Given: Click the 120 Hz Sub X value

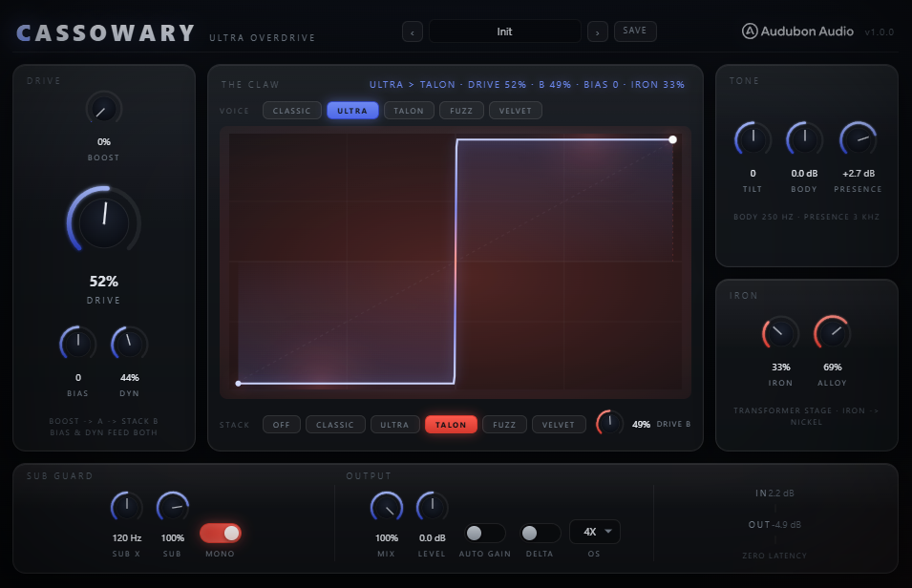Looking at the screenshot, I should (127, 538).
